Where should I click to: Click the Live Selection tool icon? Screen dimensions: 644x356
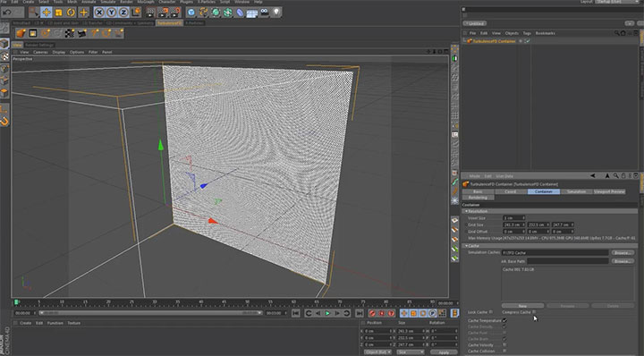tap(34, 13)
